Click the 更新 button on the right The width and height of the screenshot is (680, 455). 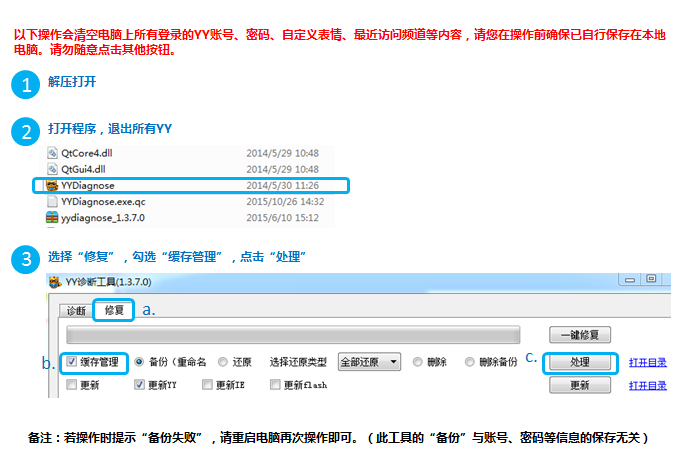(580, 385)
